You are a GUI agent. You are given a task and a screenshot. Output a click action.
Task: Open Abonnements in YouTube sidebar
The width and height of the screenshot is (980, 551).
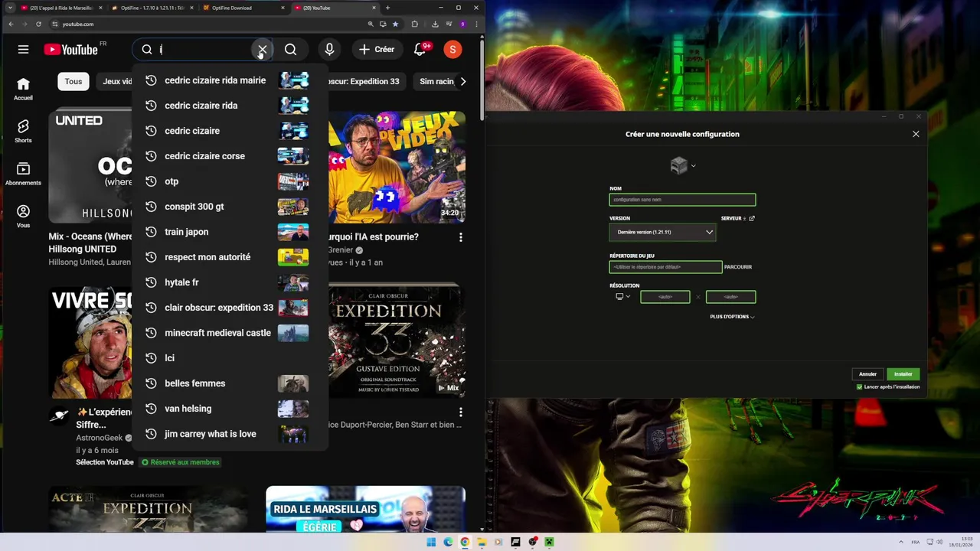pyautogui.click(x=23, y=174)
